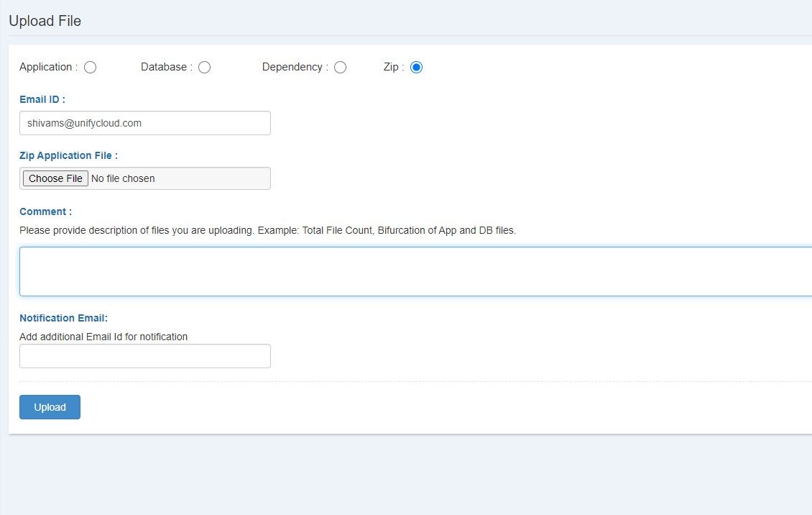
Task: Click the 'Comment :' label
Action: pyautogui.click(x=45, y=211)
